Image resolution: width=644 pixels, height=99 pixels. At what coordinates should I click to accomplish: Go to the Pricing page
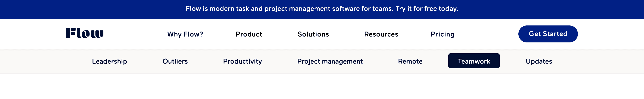point(442,34)
